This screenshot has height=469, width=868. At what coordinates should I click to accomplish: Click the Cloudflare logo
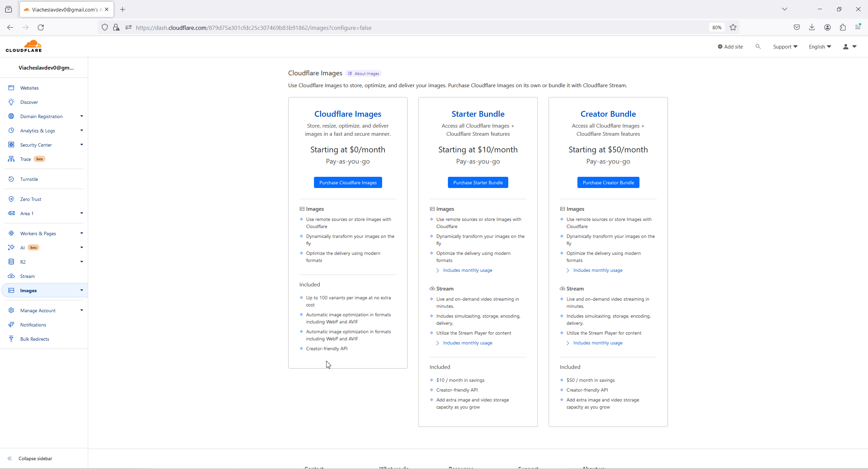click(x=24, y=46)
